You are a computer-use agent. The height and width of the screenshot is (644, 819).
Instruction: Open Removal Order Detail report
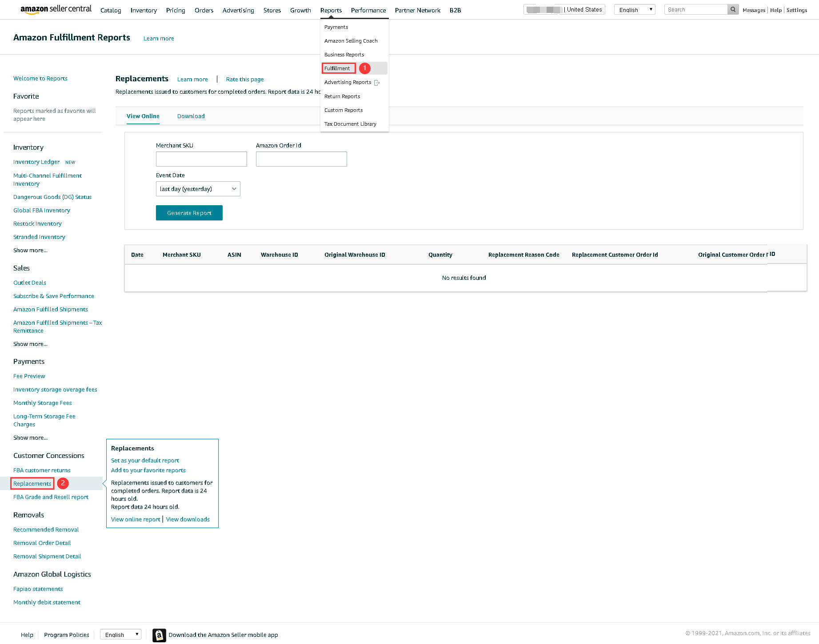(x=42, y=543)
